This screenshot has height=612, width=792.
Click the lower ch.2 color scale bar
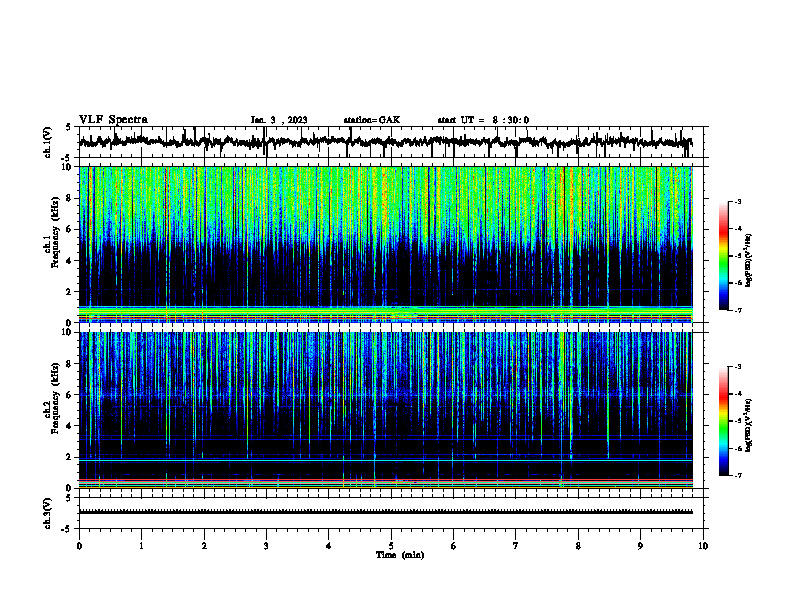coord(723,421)
